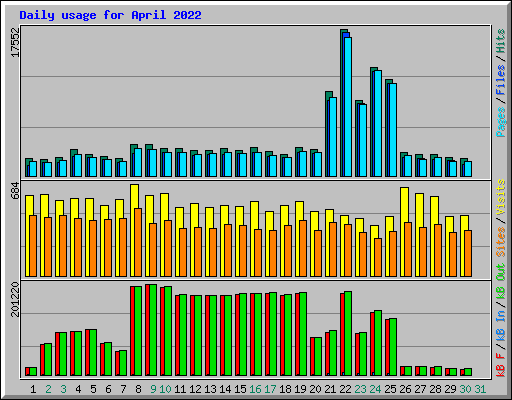
Task: Click the green day label 16
Action: tap(255, 389)
